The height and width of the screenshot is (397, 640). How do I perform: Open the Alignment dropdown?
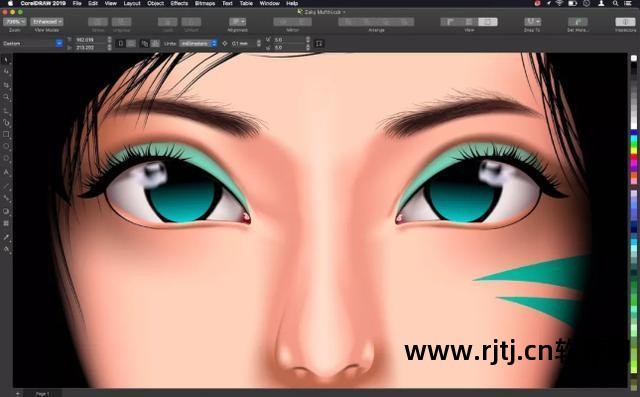coord(238,22)
